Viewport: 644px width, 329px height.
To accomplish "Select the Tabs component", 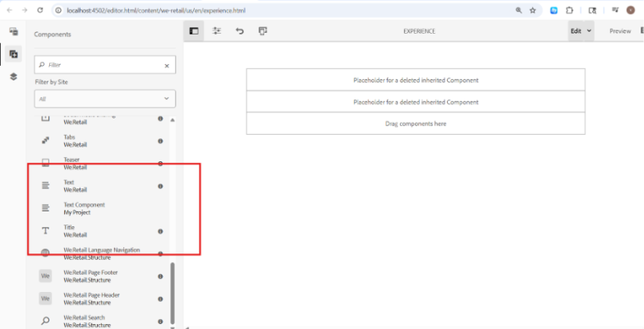I will [102, 141].
